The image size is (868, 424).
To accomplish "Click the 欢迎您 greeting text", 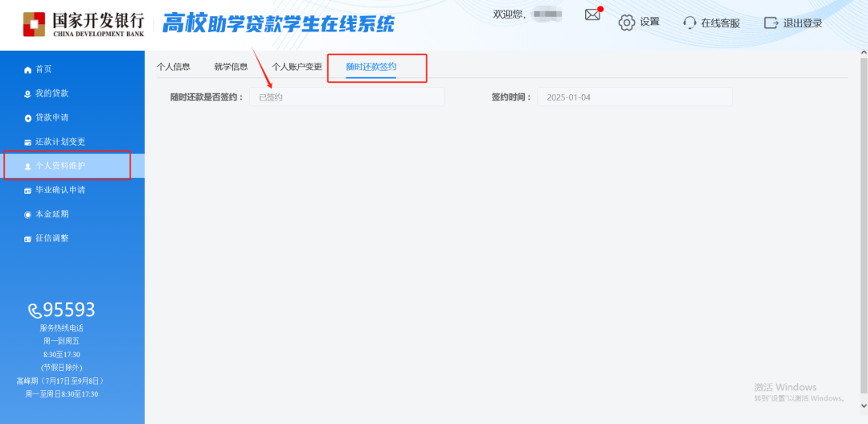I will click(x=510, y=14).
